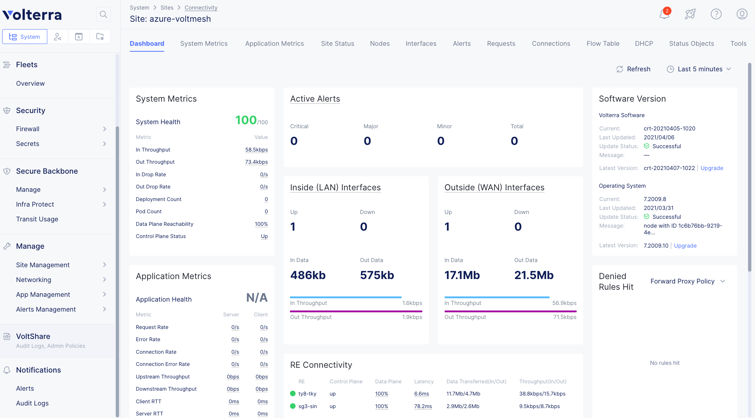Switch to Application Metrics tab
755x418 pixels.
(x=274, y=43)
